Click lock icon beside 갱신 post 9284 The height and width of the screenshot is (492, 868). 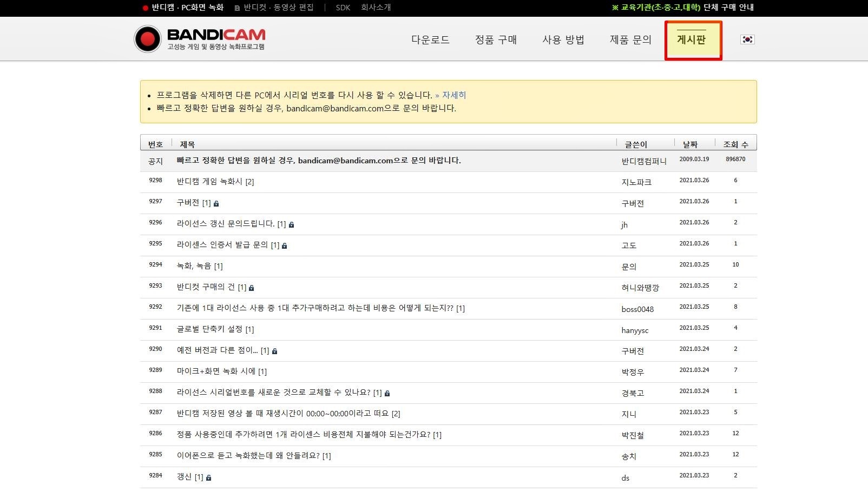(208, 478)
